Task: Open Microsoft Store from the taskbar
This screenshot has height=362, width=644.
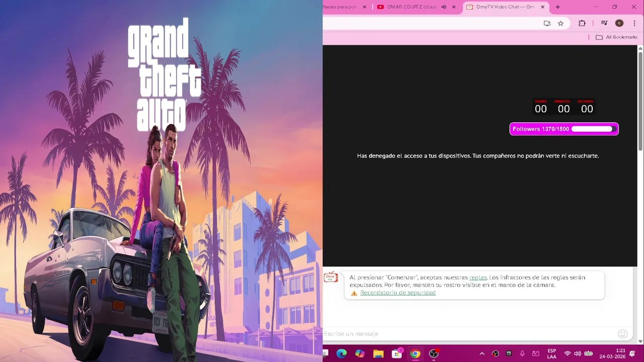Action: pos(397,353)
